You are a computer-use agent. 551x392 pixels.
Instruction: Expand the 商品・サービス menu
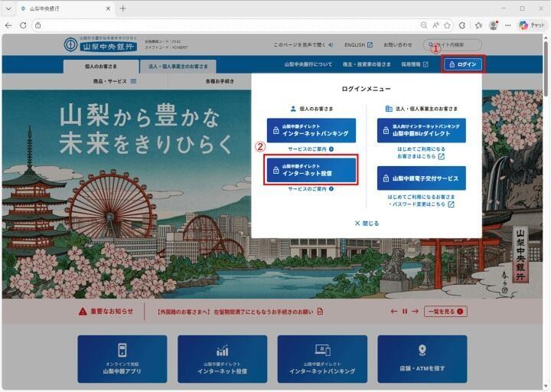pos(116,81)
